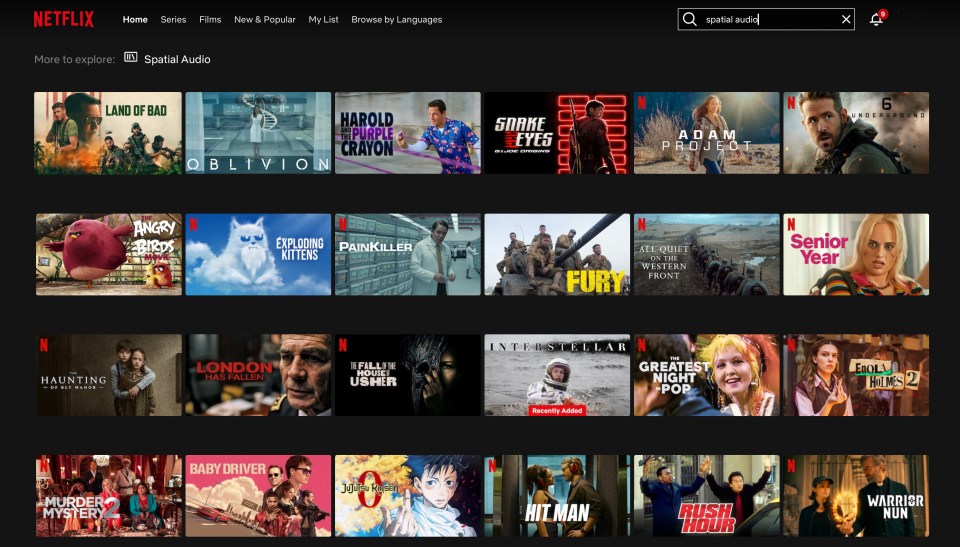The width and height of the screenshot is (960, 547).
Task: Open All Quiet on the Western Front
Action: (707, 254)
